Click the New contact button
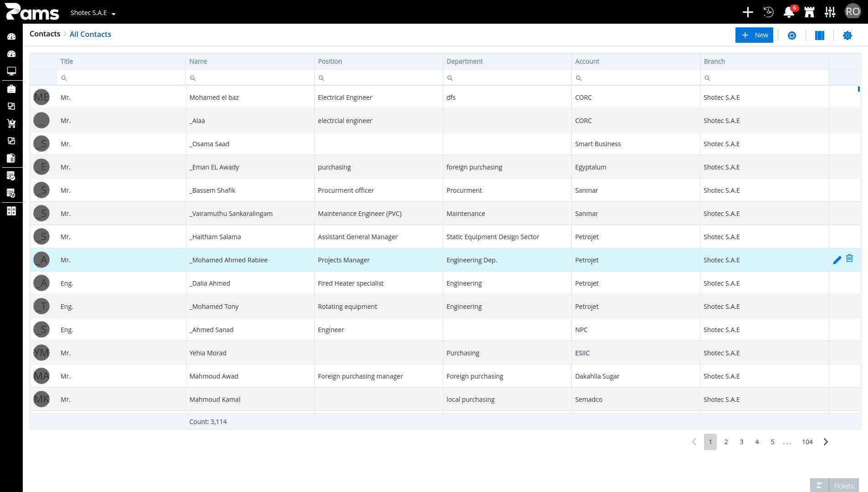The height and width of the screenshot is (492, 868). click(x=754, y=35)
